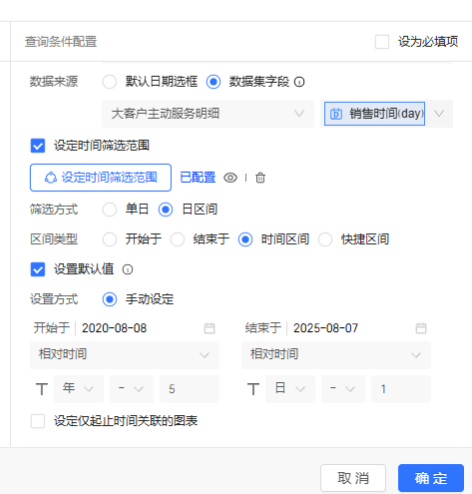Click the date-field icon in 销售时间(day)
Viewport: 472px width, 494px height.
[x=336, y=114]
